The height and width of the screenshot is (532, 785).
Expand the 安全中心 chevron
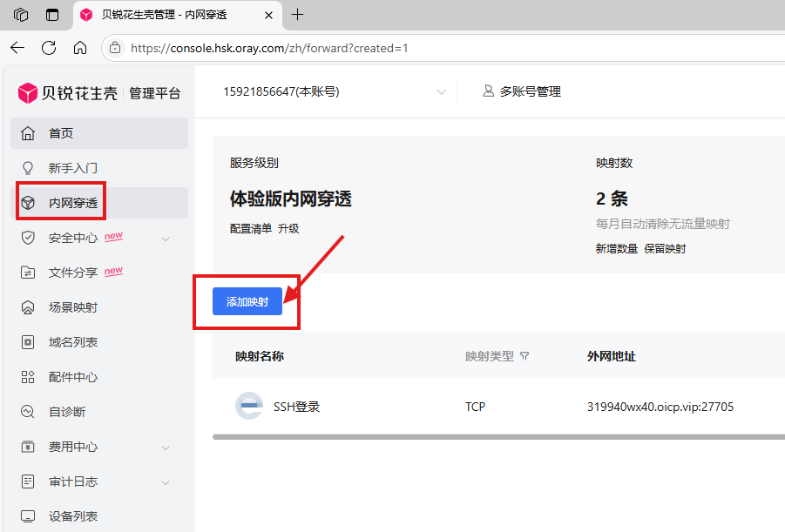pyautogui.click(x=166, y=239)
